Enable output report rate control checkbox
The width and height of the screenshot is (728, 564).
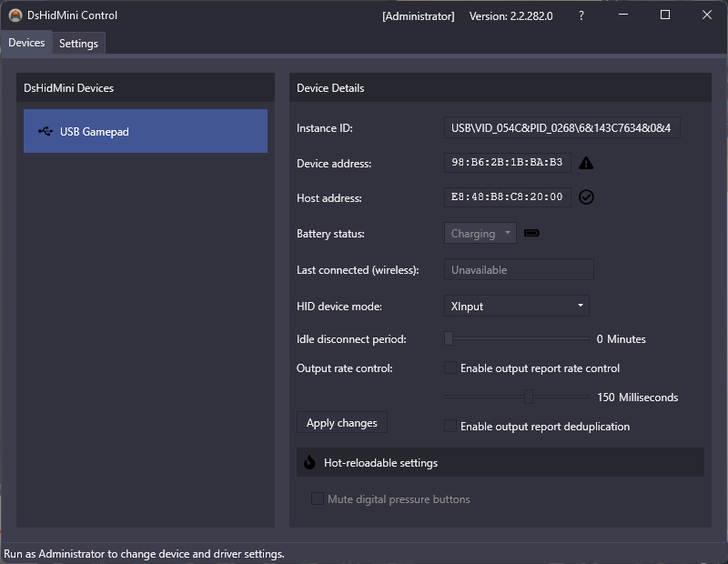[x=450, y=368]
